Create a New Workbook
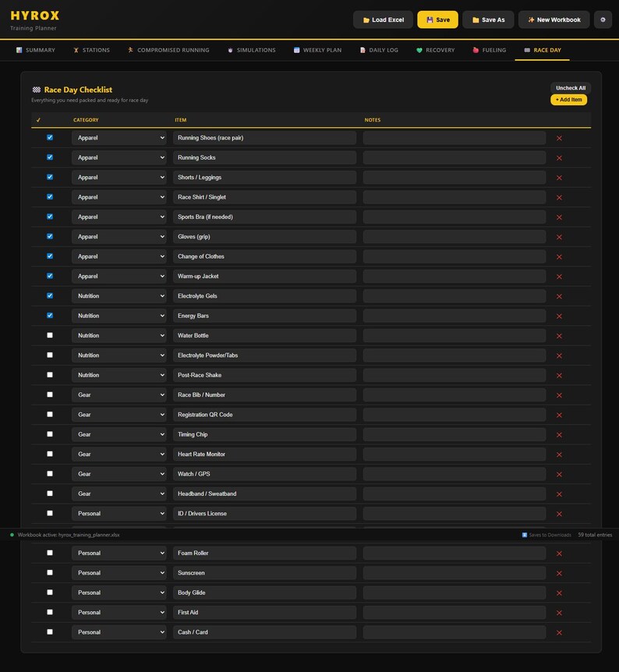 tap(554, 19)
